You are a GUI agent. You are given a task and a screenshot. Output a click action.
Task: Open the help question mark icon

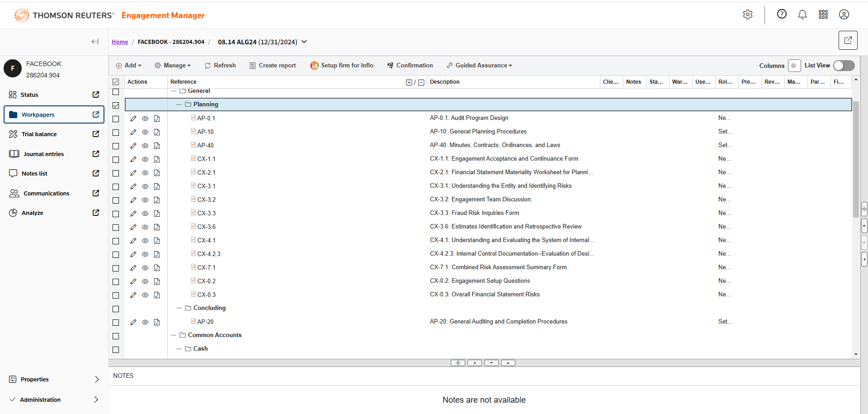pyautogui.click(x=782, y=14)
